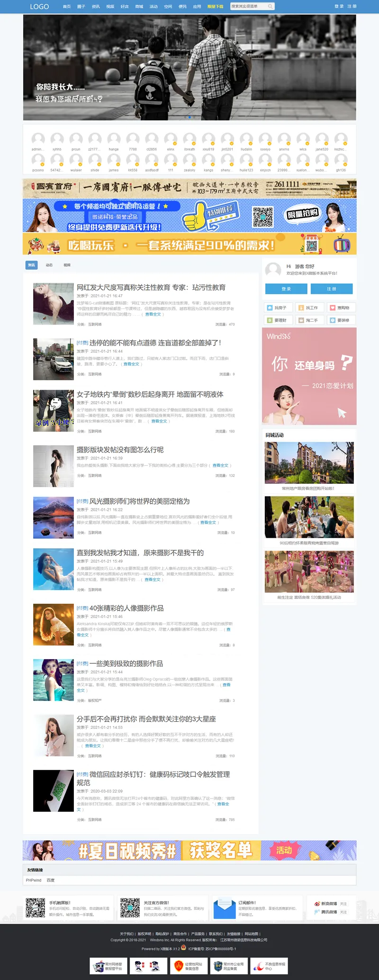This screenshot has height=980, width=379.
Task: Click 注册 link in top header
Action: point(352,7)
